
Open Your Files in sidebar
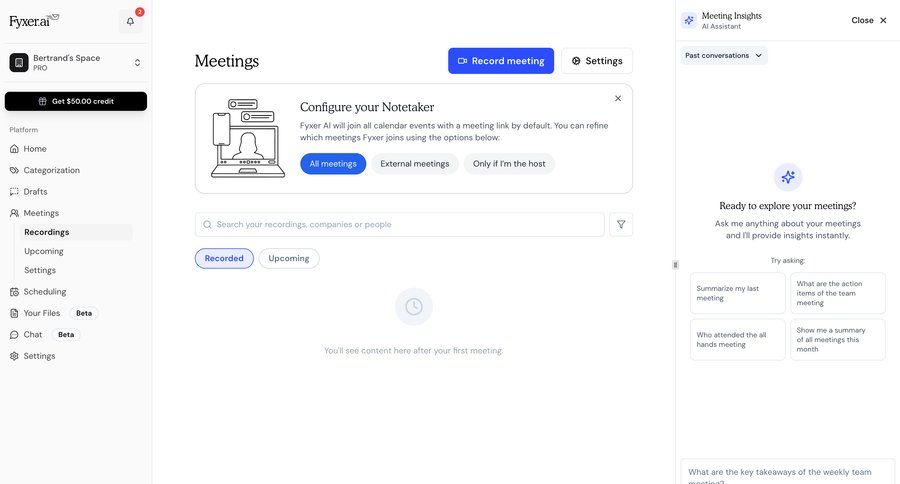tap(42, 313)
